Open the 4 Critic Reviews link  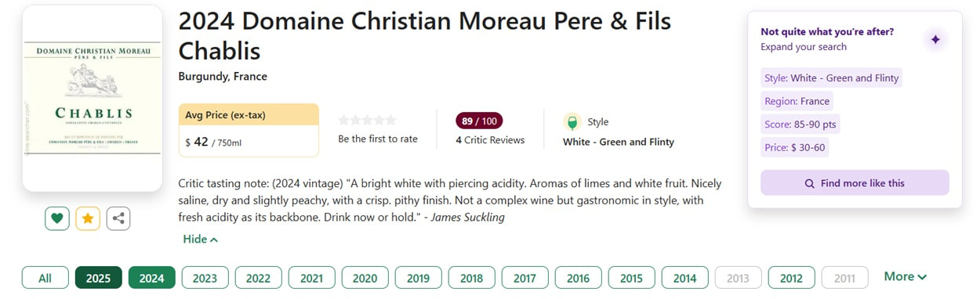490,140
